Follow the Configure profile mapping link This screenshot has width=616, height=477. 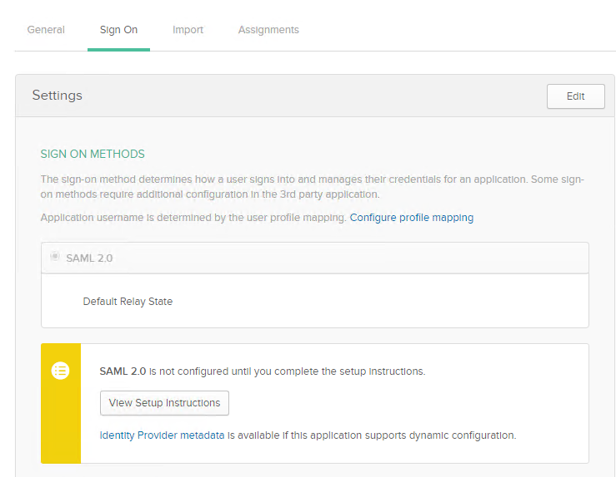pyautogui.click(x=412, y=217)
